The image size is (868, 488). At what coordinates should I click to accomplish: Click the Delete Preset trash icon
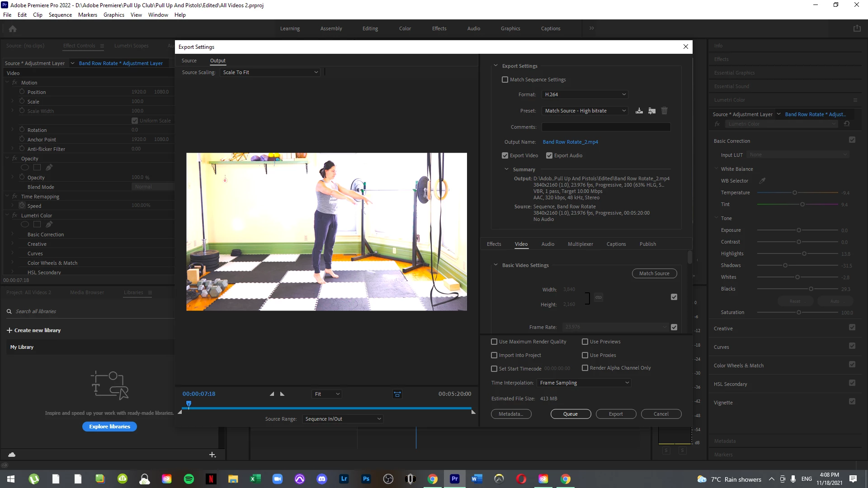pyautogui.click(x=664, y=111)
